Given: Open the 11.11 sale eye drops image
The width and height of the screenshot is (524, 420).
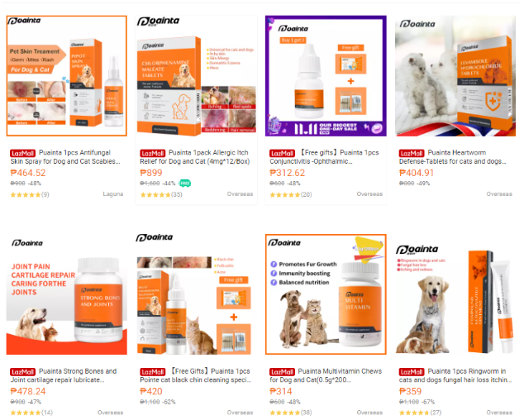Looking at the screenshot, I should tap(326, 76).
